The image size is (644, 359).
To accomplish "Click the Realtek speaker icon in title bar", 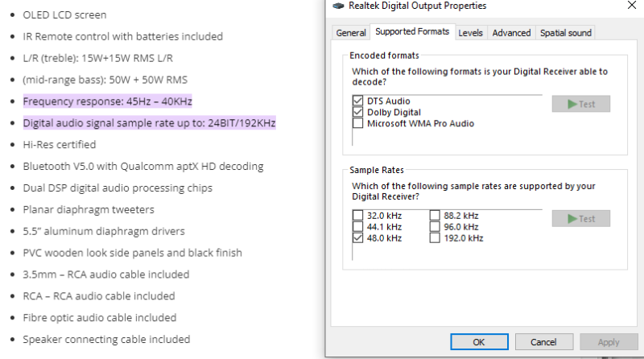I will coord(337,6).
